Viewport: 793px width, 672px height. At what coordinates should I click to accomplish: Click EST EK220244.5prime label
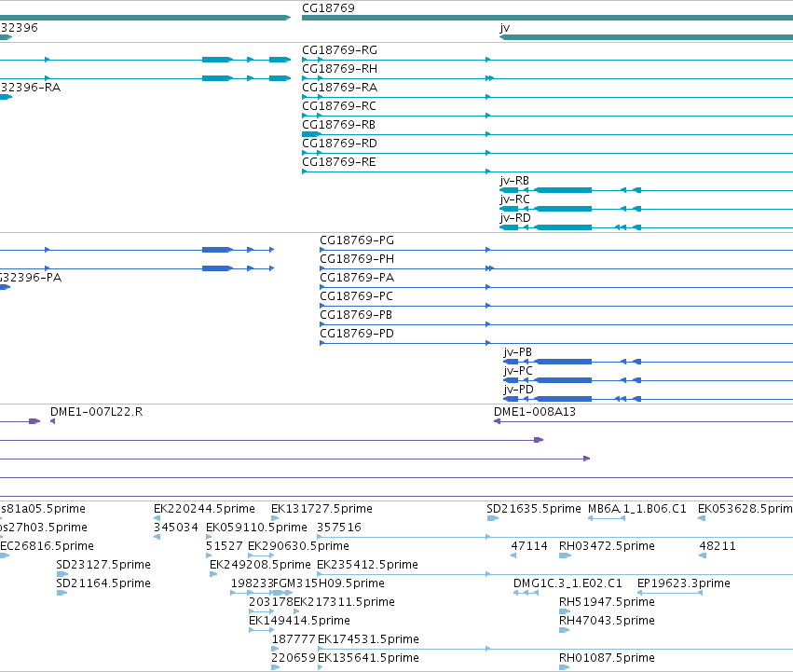pyautogui.click(x=204, y=509)
